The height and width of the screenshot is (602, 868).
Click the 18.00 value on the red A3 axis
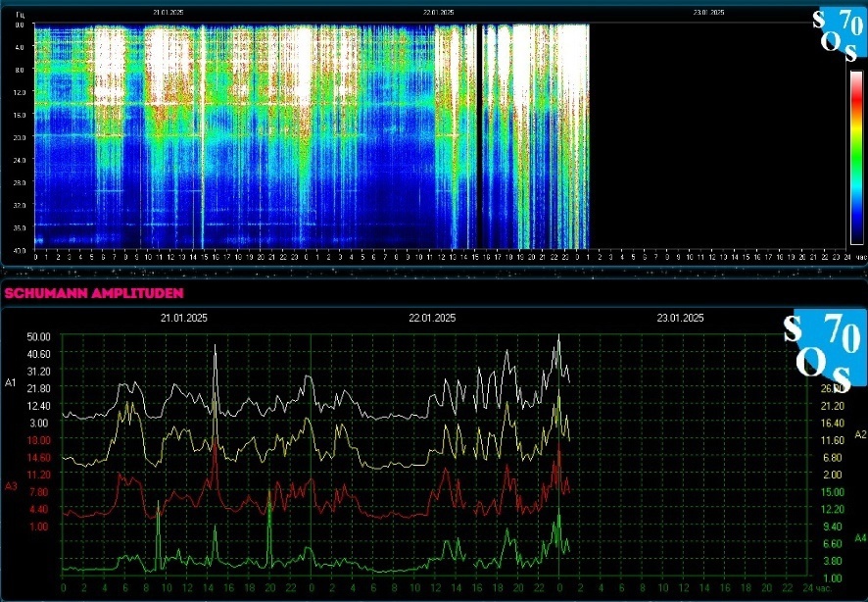click(x=37, y=440)
